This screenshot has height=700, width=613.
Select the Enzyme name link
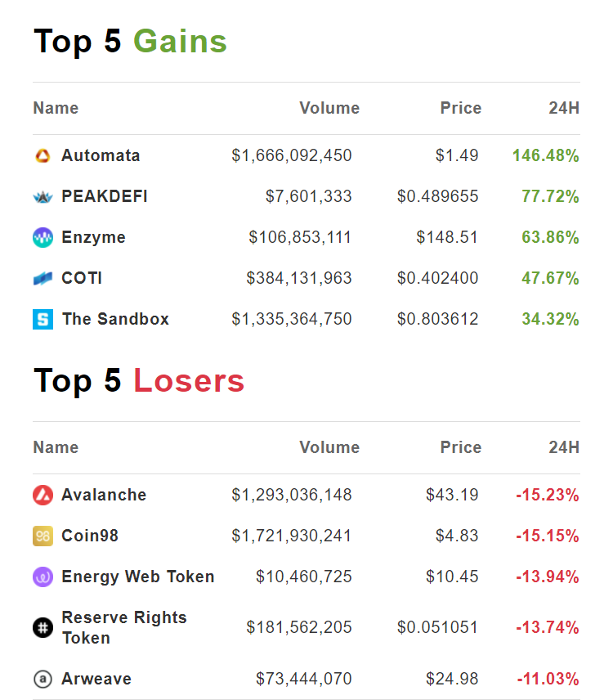pyautogui.click(x=93, y=237)
